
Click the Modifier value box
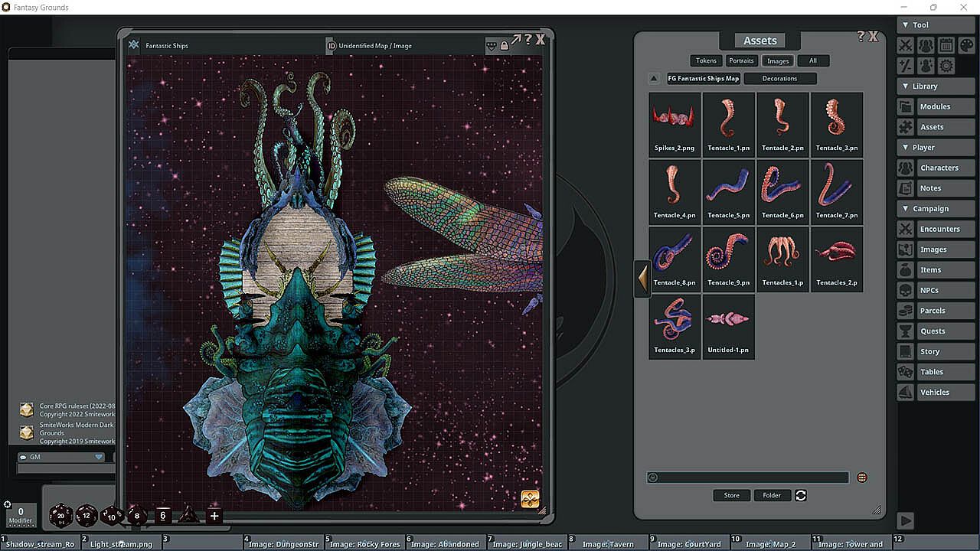pos(21,515)
